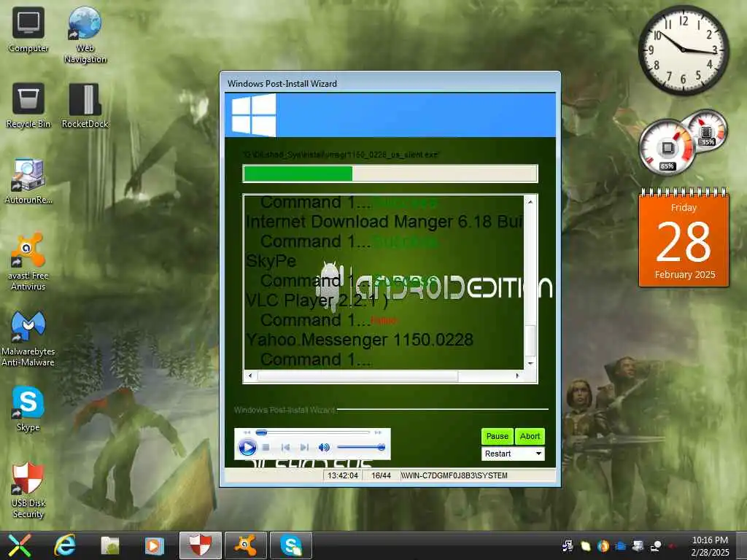Open the media player taskbar icon
Image resolution: width=747 pixels, height=560 pixels.
pyautogui.click(x=155, y=545)
